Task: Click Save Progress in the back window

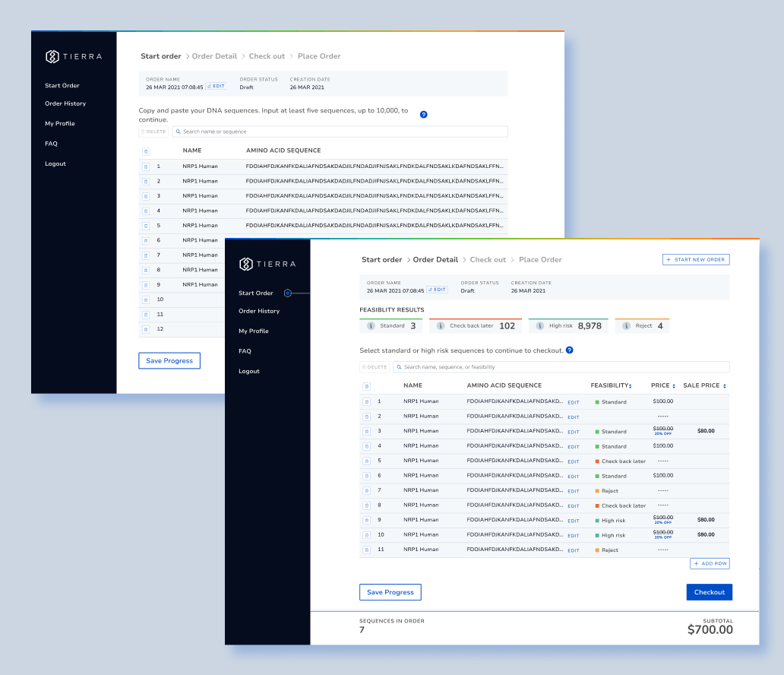Action: point(169,361)
